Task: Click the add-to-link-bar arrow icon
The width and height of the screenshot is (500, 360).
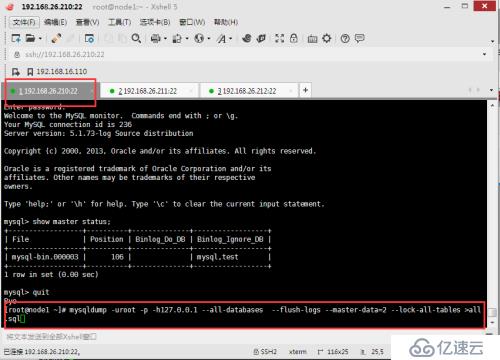Action: click(x=16, y=72)
